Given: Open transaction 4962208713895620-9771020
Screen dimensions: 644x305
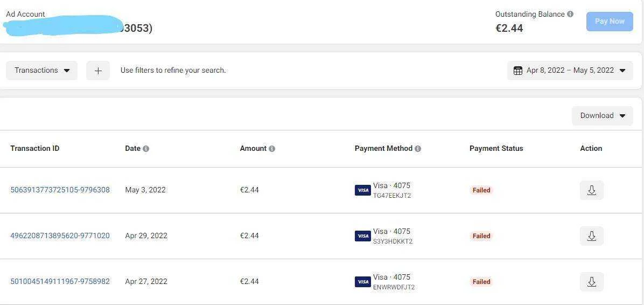Looking at the screenshot, I should (60, 235).
